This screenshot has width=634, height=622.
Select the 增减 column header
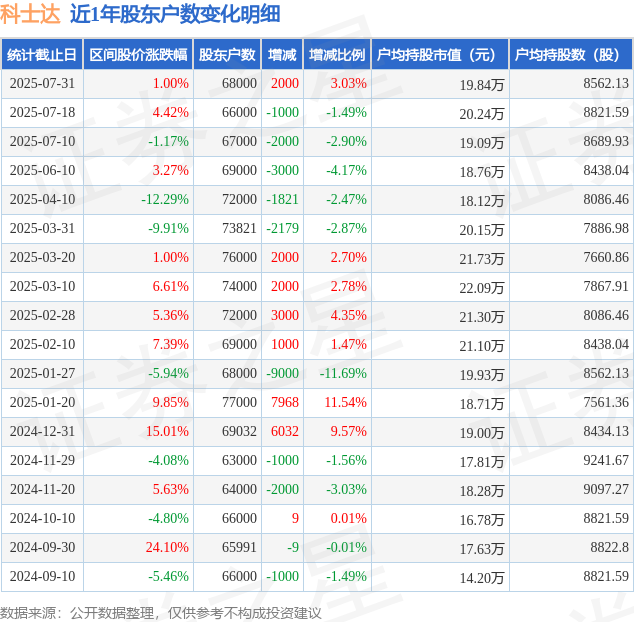282,55
